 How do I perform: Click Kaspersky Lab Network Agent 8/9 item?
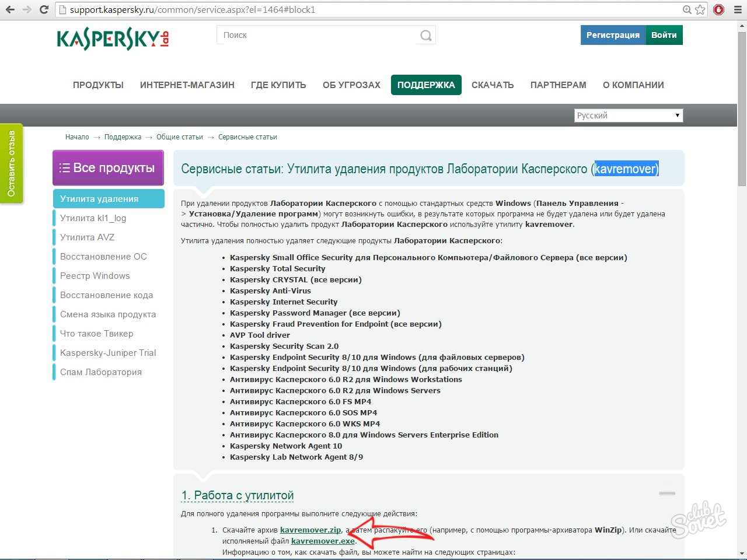(296, 457)
